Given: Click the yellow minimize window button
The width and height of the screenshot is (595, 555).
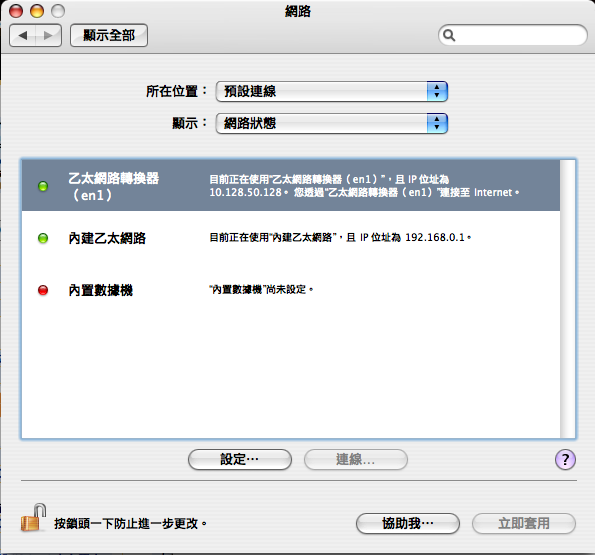Looking at the screenshot, I should pos(37,11).
